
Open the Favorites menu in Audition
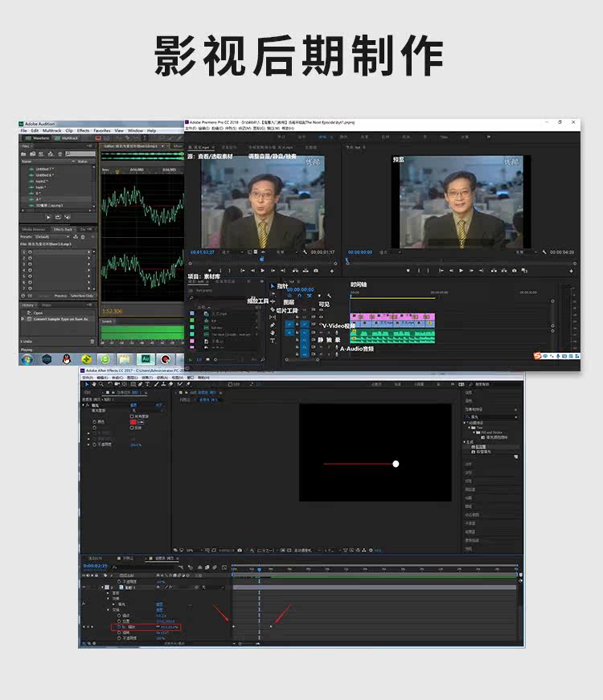tap(102, 131)
